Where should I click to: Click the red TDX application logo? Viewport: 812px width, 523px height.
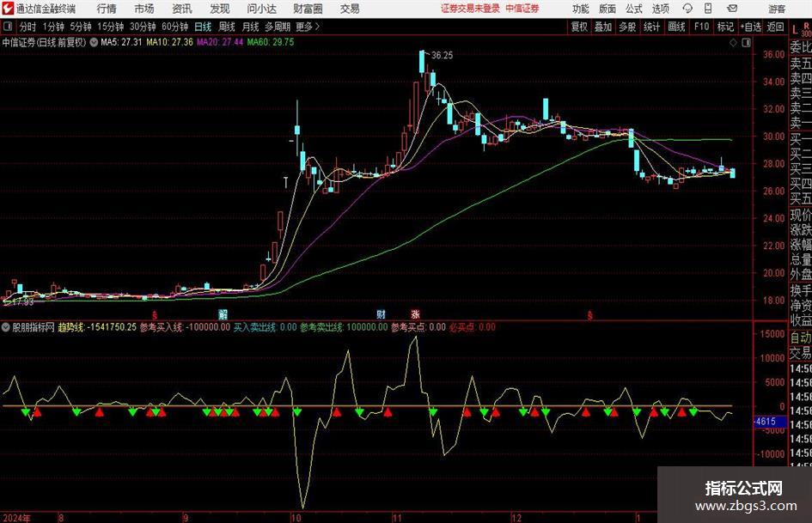pyautogui.click(x=8, y=9)
